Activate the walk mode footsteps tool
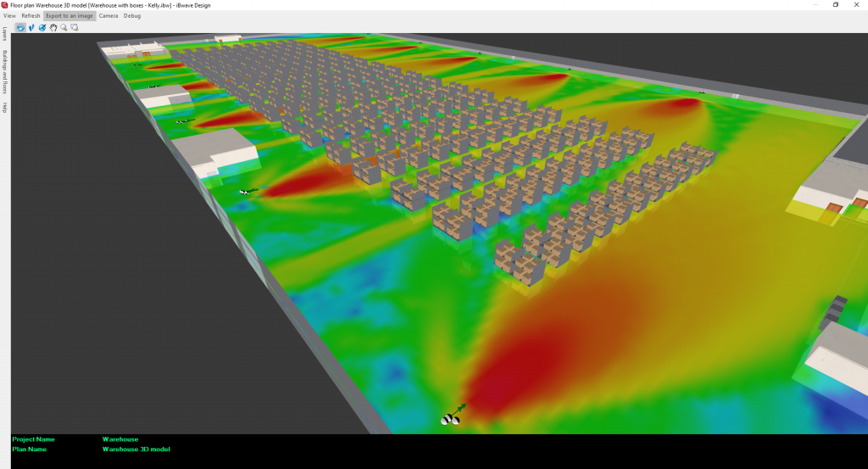This screenshot has height=469, width=868. point(31,27)
